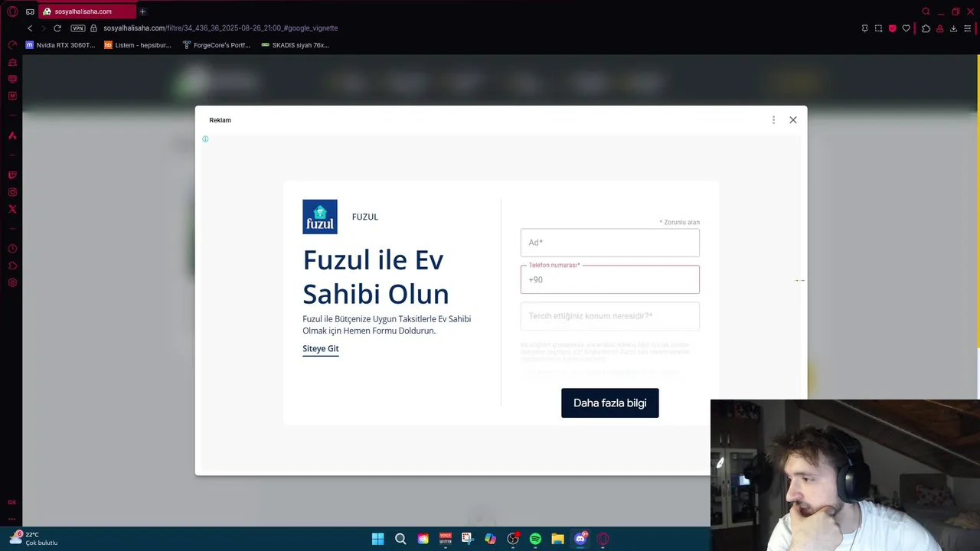Open Snipping Tool from the taskbar
The height and width of the screenshot is (551, 980).
(x=468, y=539)
